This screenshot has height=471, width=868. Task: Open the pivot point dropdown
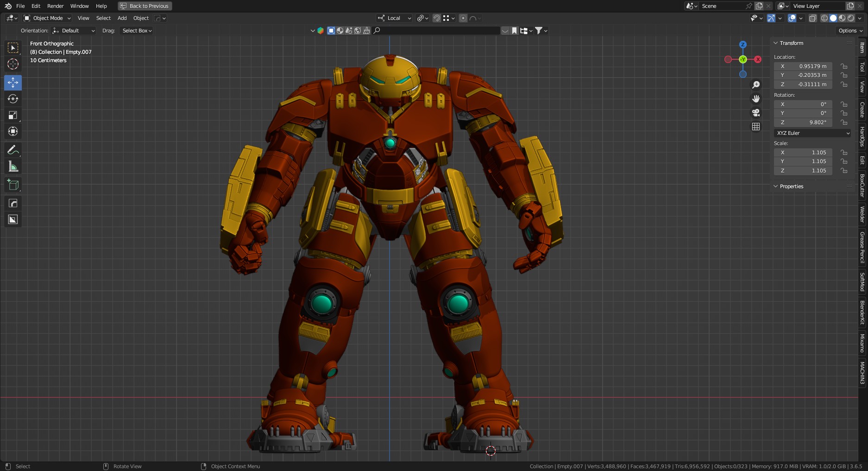coord(422,18)
